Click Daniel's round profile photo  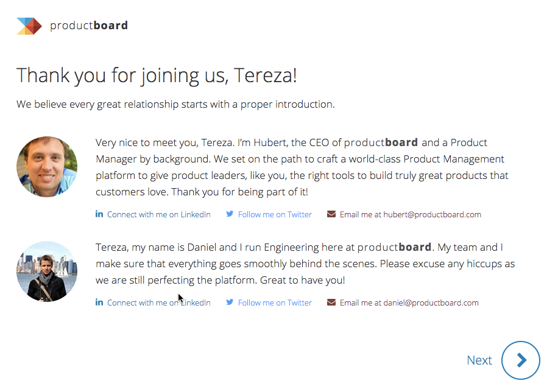click(47, 271)
